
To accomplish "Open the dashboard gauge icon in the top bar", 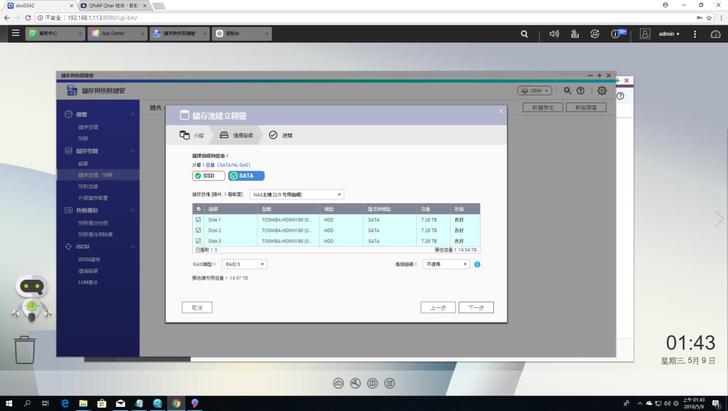I will [716, 33].
